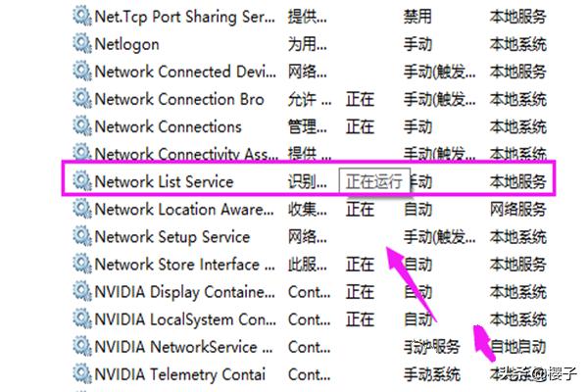This screenshot has height=392, width=588.
Task: Click the Network Setup Service gear icon
Action: coord(81,236)
